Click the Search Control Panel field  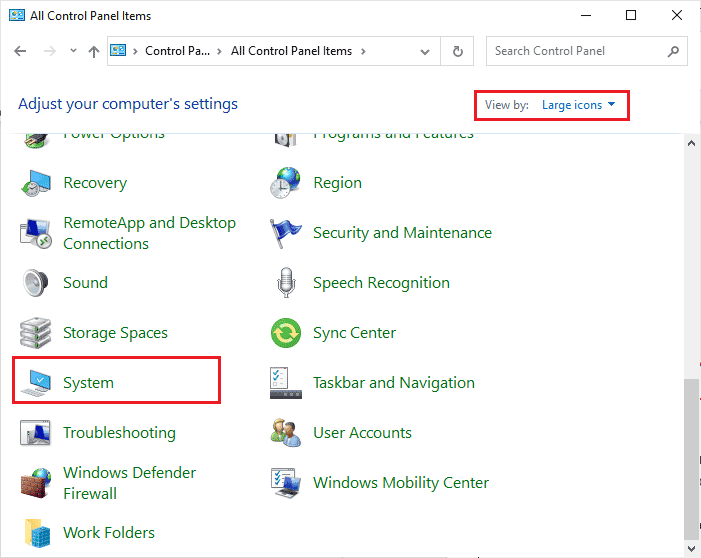pos(587,51)
